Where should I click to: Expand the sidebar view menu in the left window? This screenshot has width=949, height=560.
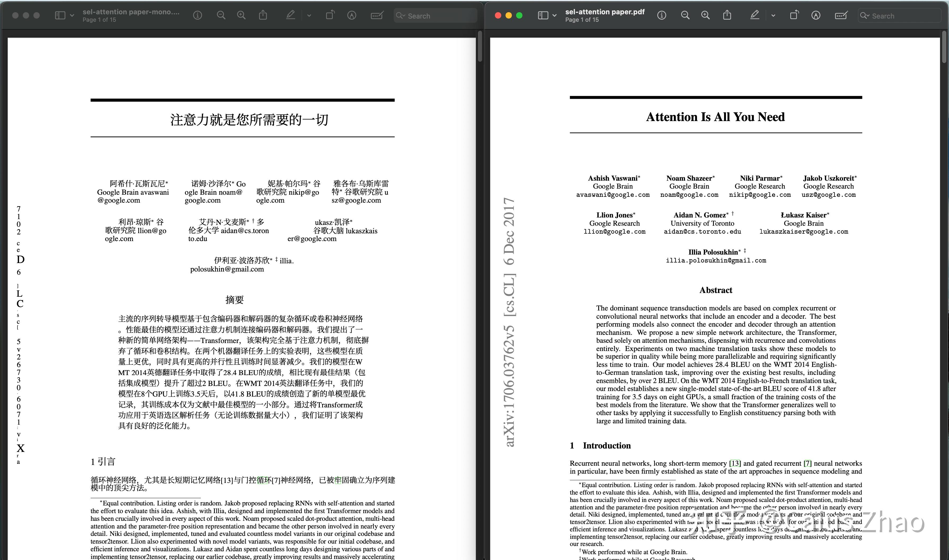click(72, 15)
